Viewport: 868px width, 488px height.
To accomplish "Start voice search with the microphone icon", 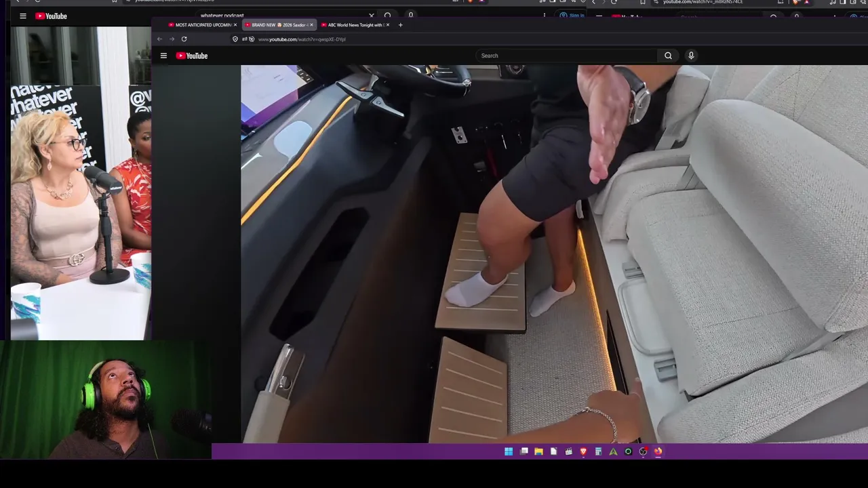I will point(691,56).
